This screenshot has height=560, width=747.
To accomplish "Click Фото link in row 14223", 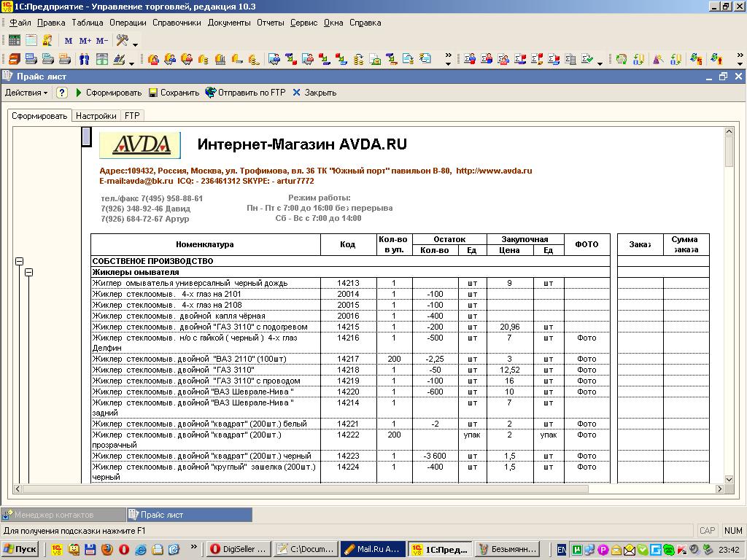I will click(587, 456).
